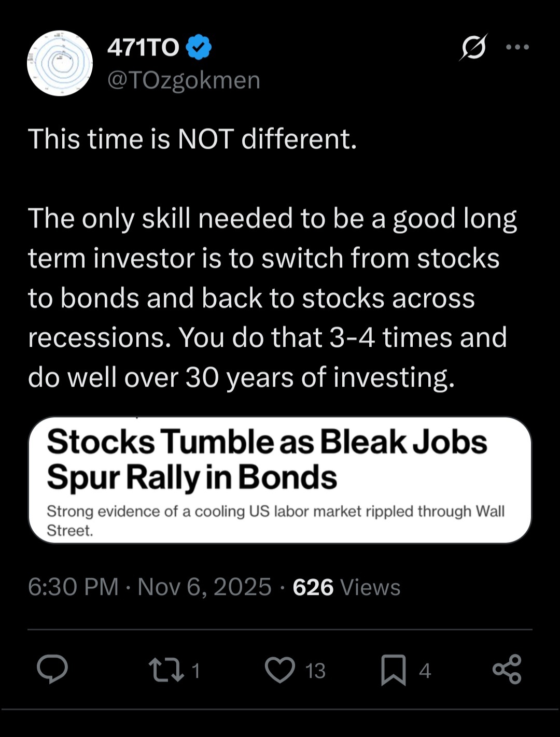560x737 pixels.
Task: Tap the share icon
Action: click(x=507, y=670)
